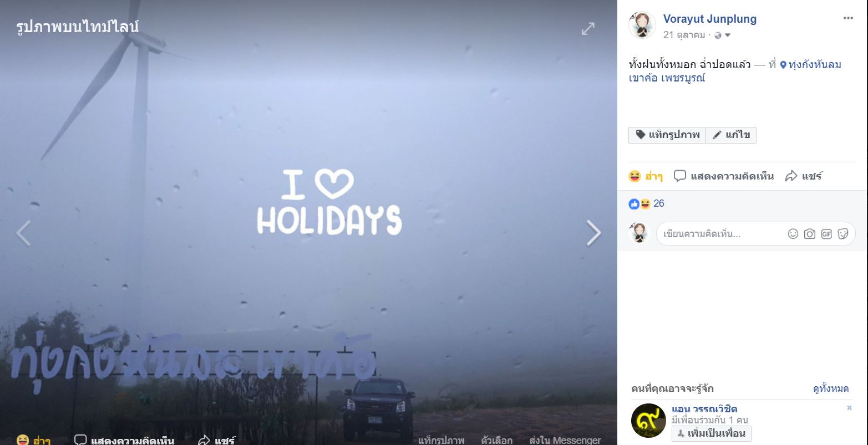The height and width of the screenshot is (445, 868).
Task: Go to the next photo arrow
Action: pos(593,233)
